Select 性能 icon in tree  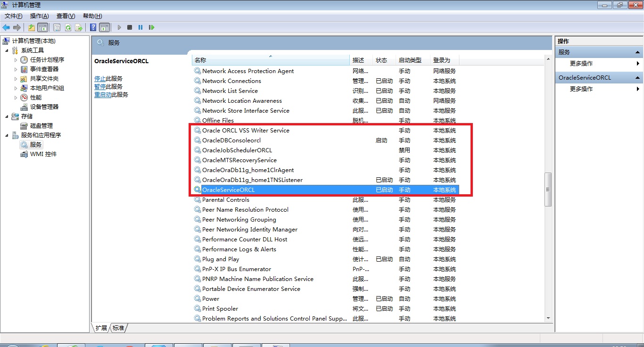coord(24,98)
